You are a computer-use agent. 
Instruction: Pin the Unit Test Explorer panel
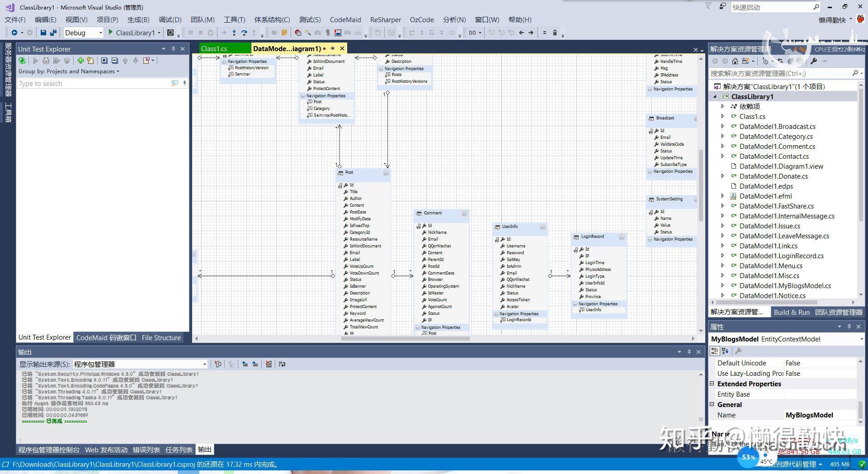(173, 48)
